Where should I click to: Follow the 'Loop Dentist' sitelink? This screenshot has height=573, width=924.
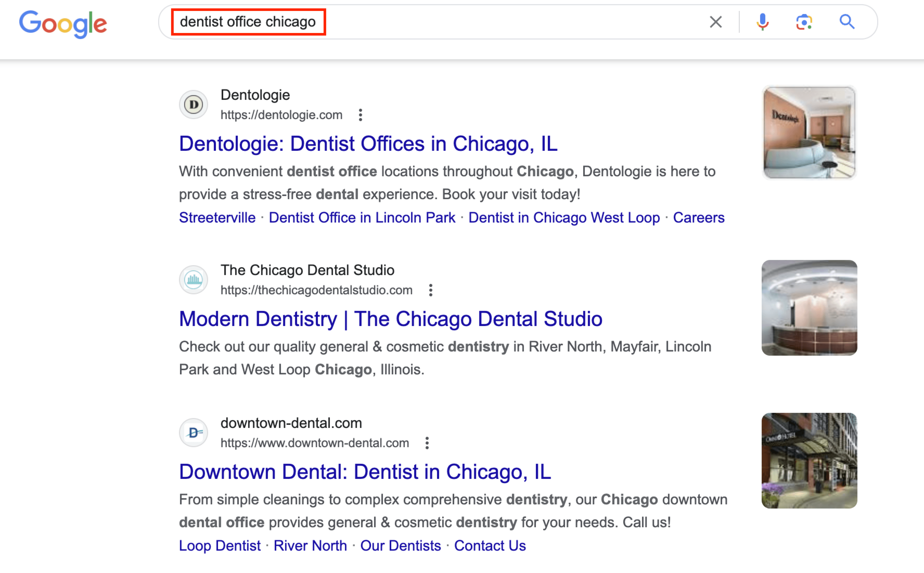[220, 546]
